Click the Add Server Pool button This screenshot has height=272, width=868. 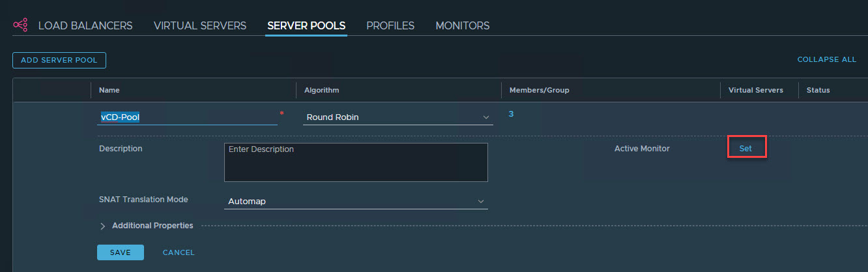point(59,60)
